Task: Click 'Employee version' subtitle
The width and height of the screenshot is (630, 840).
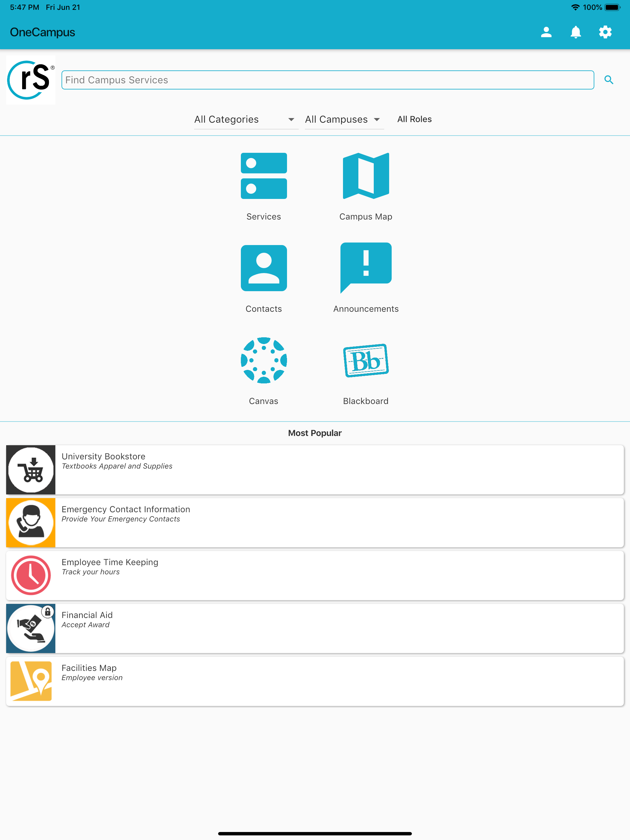Action: [92, 677]
